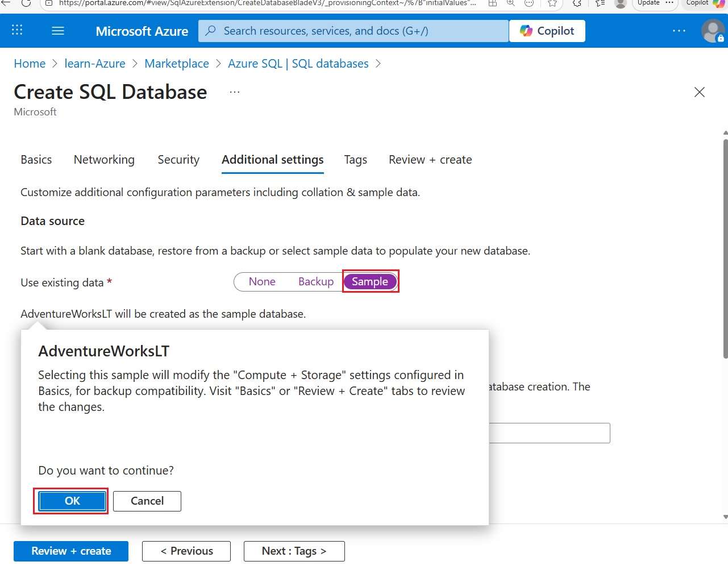Viewport: 728px width, 578px height.
Task: Open the account profile avatar
Action: pos(712,31)
